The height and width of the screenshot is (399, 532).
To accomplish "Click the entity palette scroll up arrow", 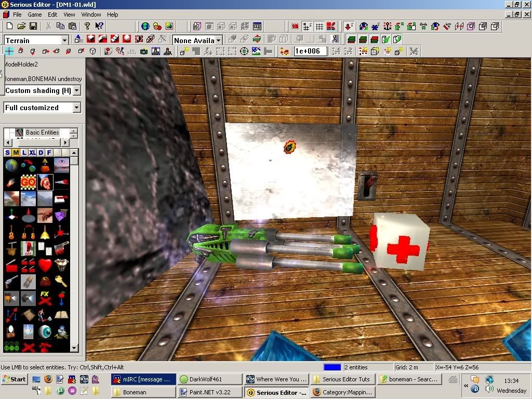I will click(74, 152).
